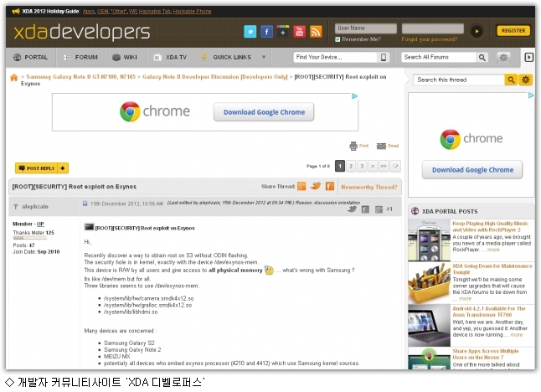The height and width of the screenshot is (392, 541).
Task: Click the Newsworthy Thread link
Action: point(369,187)
